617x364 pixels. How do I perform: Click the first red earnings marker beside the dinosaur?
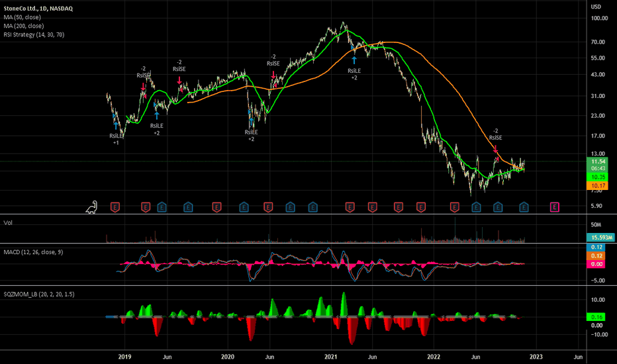115,207
